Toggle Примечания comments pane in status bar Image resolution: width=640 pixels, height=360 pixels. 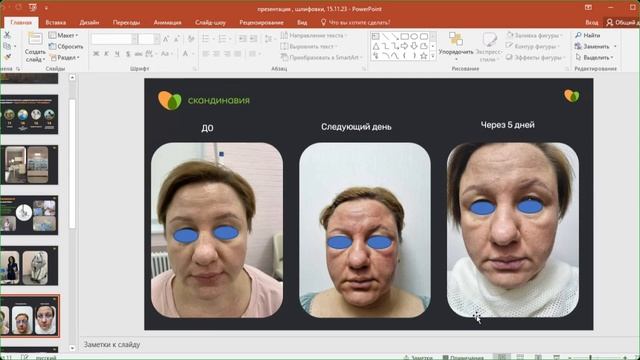pyautogui.click(x=463, y=358)
